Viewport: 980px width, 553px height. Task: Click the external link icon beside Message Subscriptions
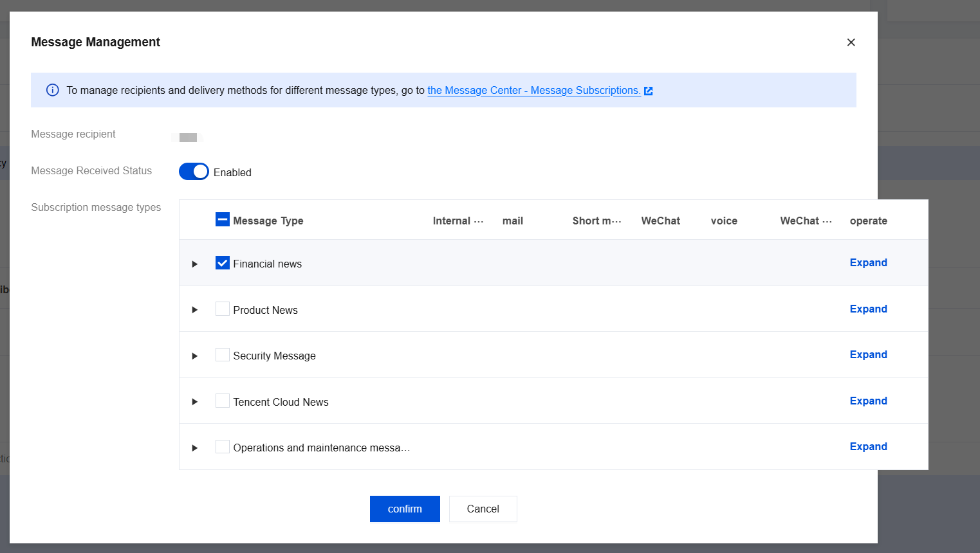pos(649,91)
